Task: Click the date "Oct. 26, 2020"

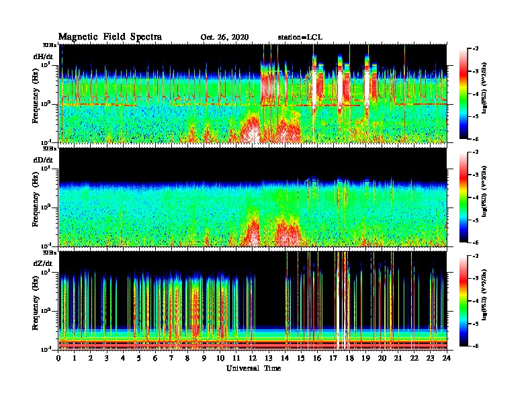Action: pyautogui.click(x=224, y=38)
